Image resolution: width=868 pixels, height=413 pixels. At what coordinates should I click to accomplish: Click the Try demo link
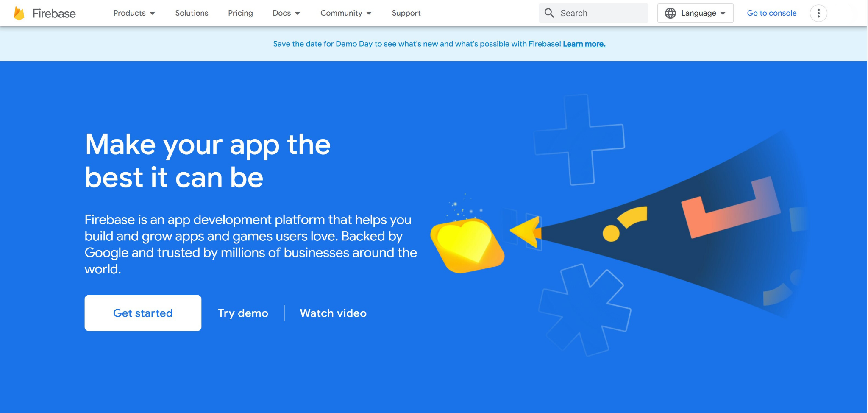pos(243,313)
